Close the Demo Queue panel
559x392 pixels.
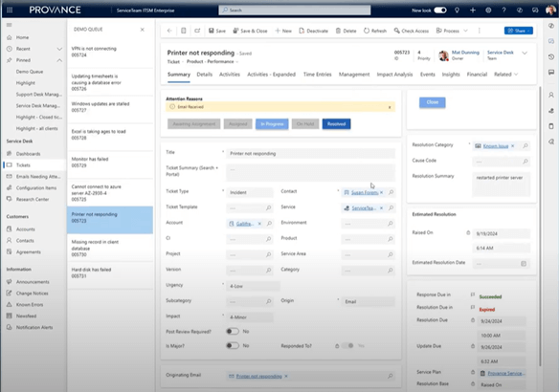[x=143, y=30]
